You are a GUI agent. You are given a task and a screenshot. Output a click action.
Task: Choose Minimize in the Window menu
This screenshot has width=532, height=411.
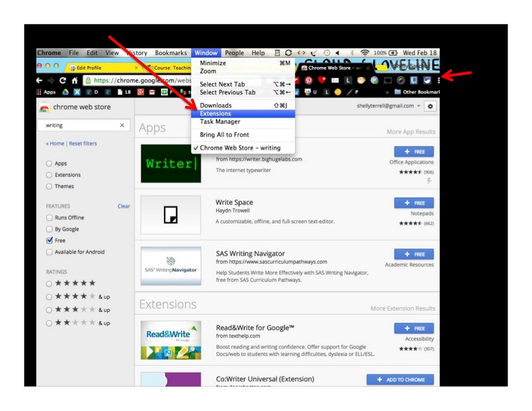click(x=243, y=63)
